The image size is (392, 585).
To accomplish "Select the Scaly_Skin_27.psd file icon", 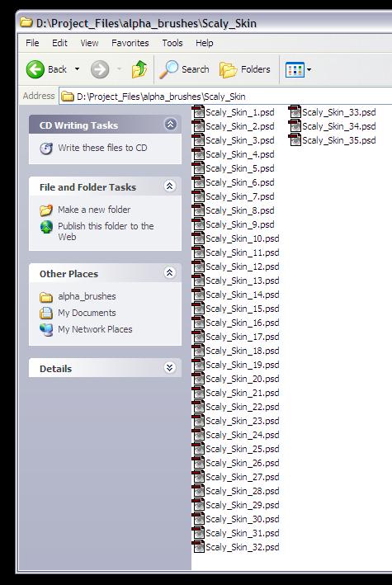I will [198, 477].
